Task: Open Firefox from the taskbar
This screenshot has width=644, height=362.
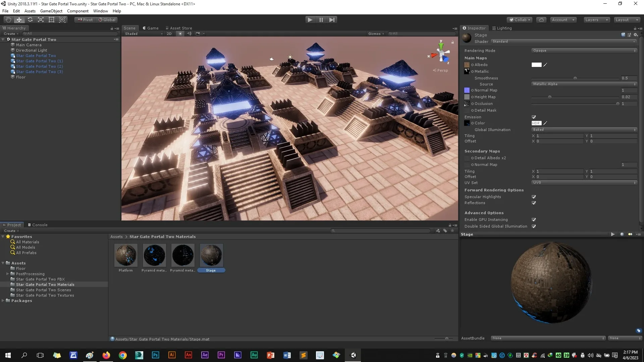Action: click(x=106, y=355)
